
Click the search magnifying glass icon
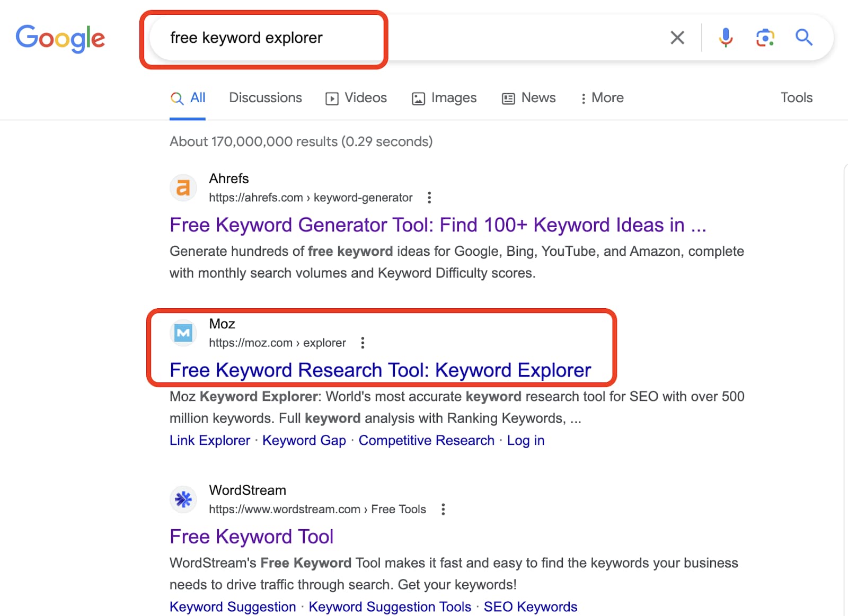click(x=803, y=38)
